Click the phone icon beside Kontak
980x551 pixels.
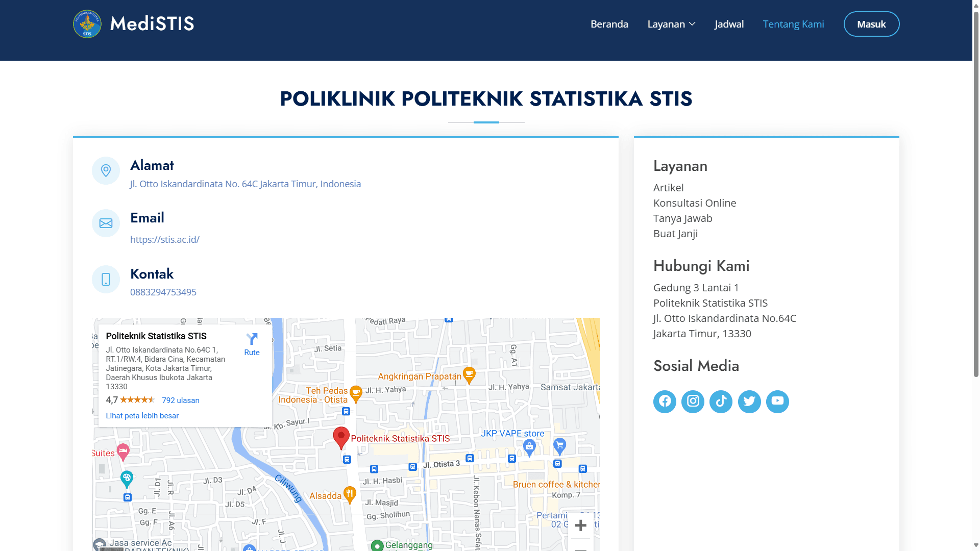[x=106, y=280]
